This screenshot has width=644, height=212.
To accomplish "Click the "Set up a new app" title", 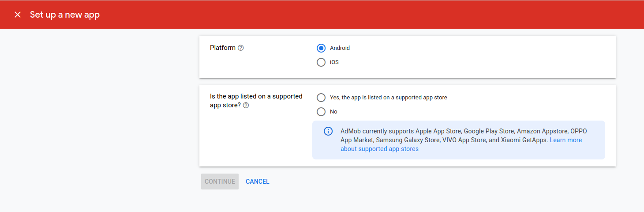I will tap(65, 15).
